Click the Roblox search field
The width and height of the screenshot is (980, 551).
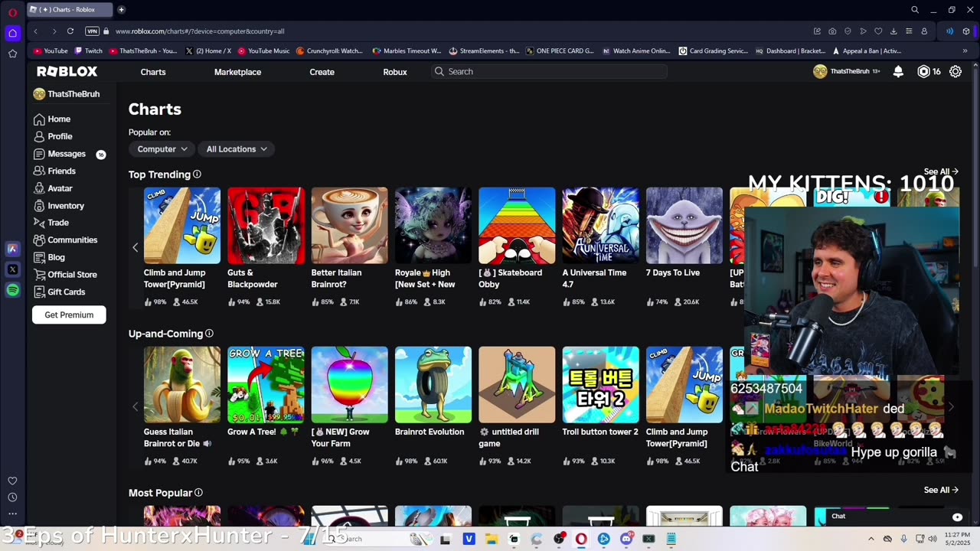[x=550, y=71]
